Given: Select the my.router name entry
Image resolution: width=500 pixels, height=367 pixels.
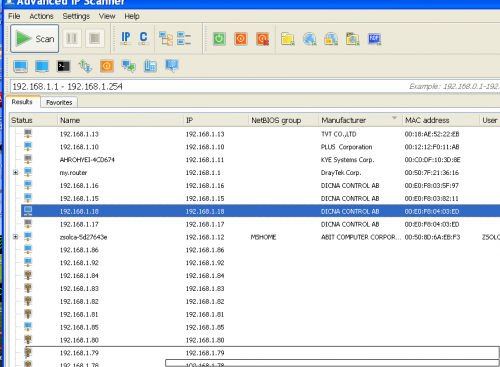Looking at the screenshot, I should [x=73, y=173].
